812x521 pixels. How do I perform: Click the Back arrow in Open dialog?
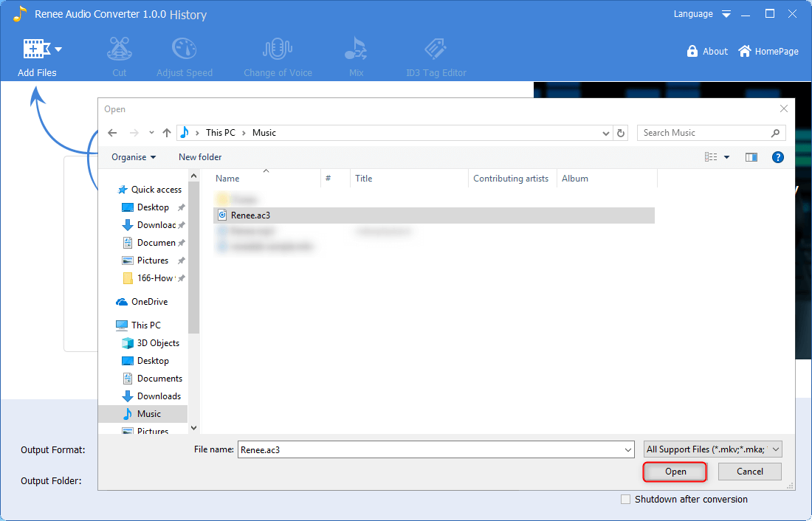(x=112, y=133)
